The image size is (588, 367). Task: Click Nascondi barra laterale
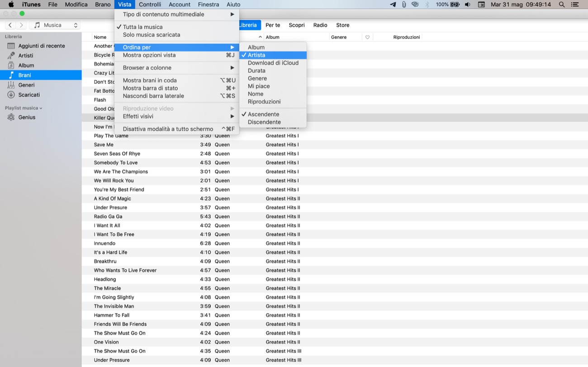pyautogui.click(x=177, y=96)
